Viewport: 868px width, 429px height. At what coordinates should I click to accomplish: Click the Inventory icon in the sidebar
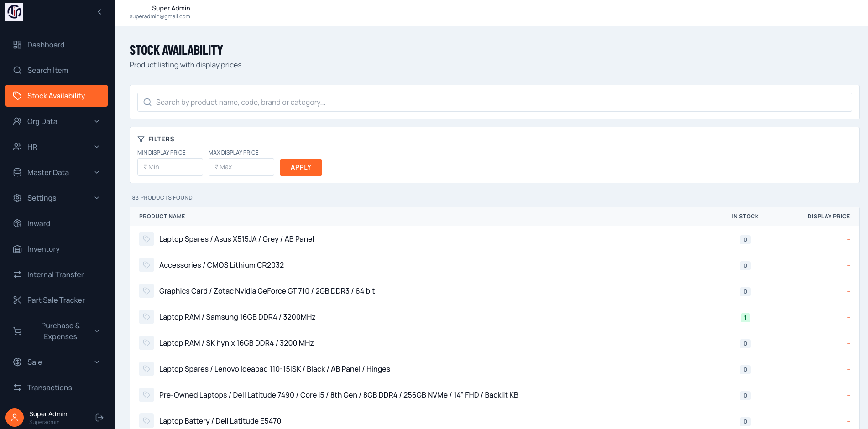tap(17, 249)
